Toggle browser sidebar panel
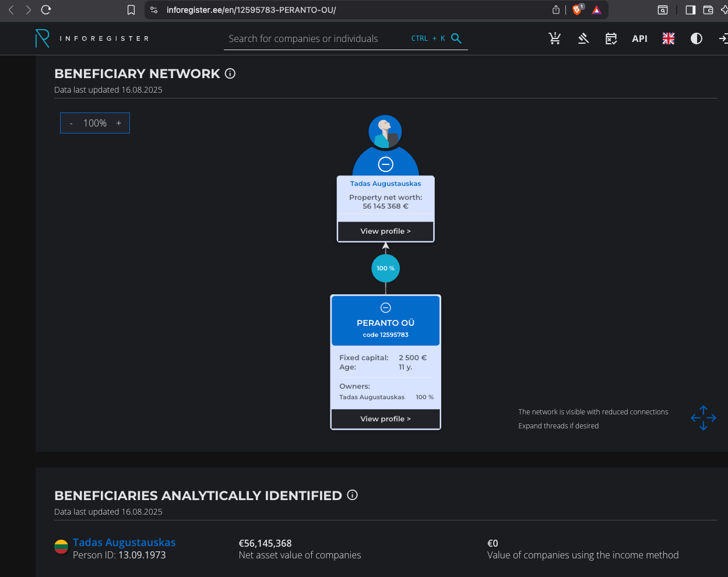Screen dimensions: 728x577 (x=691, y=10)
